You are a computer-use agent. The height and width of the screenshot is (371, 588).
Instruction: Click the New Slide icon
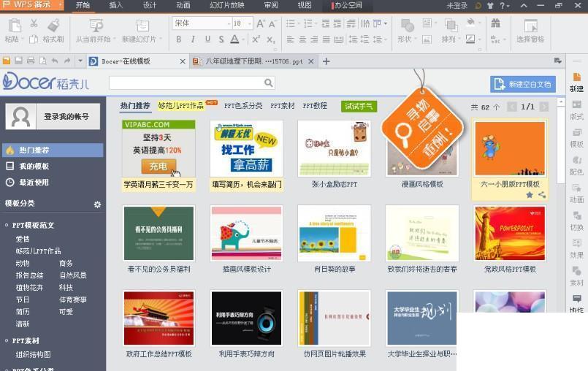click(x=142, y=26)
